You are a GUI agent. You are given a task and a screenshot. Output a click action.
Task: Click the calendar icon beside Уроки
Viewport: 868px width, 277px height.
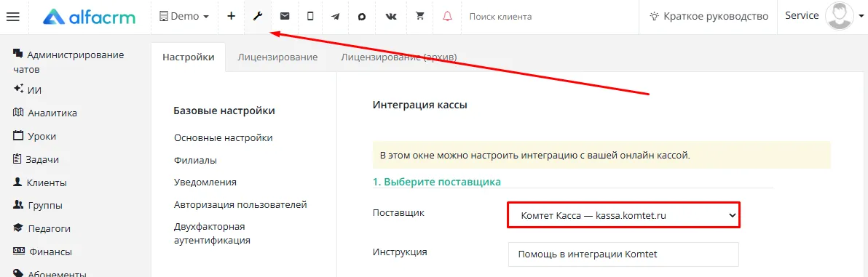[x=18, y=135]
